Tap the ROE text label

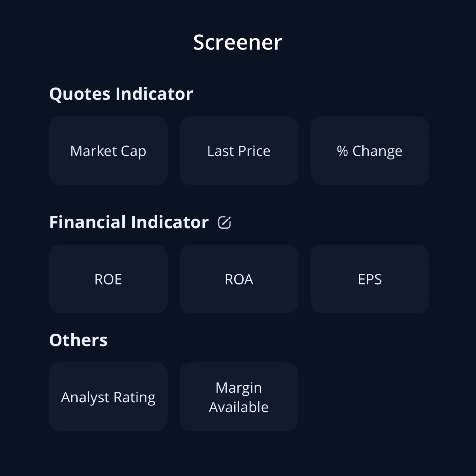(x=108, y=279)
